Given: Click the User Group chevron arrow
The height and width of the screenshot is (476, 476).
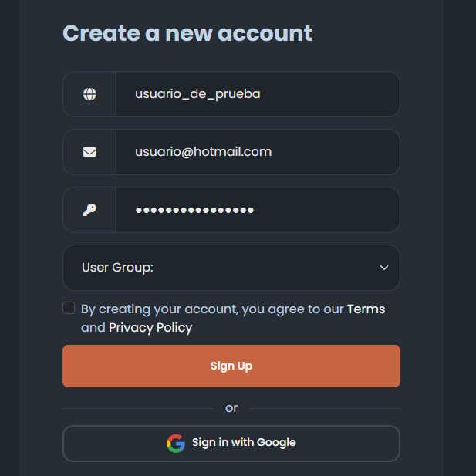Looking at the screenshot, I should [x=384, y=268].
